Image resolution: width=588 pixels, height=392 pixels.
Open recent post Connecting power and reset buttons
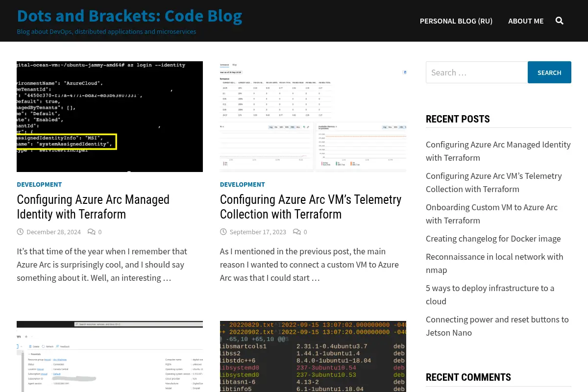coord(497,326)
